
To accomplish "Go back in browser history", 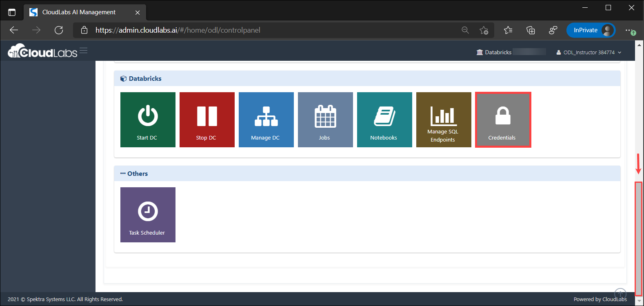I will coord(14,30).
